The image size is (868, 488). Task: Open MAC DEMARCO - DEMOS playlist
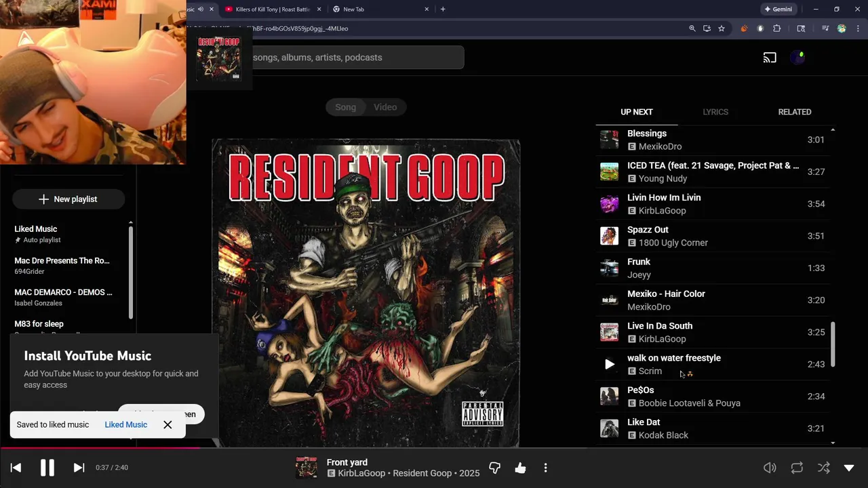[68, 298]
